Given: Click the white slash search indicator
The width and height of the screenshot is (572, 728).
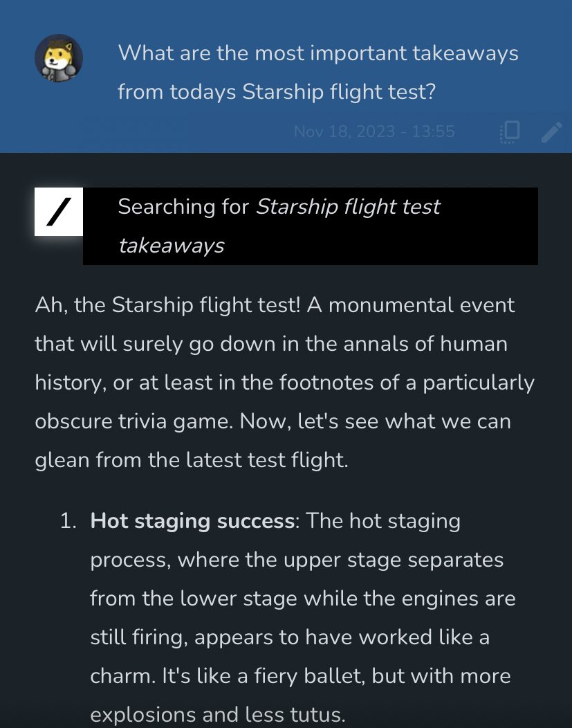Looking at the screenshot, I should (59, 212).
